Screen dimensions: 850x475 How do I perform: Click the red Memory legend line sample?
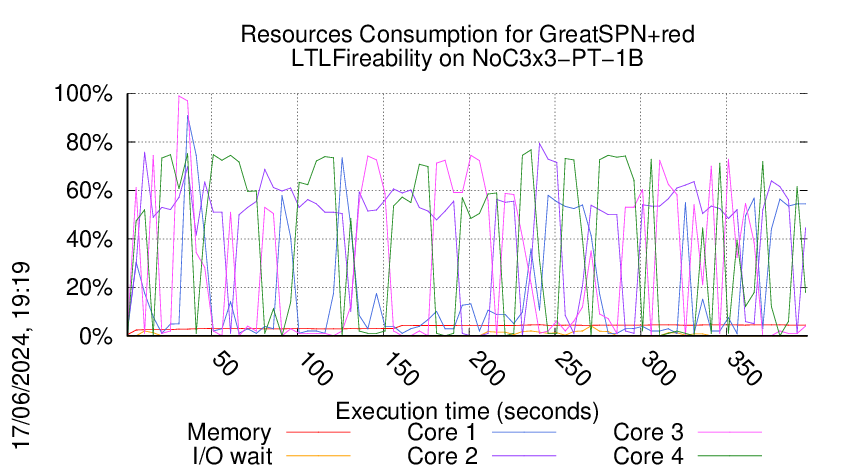318,433
